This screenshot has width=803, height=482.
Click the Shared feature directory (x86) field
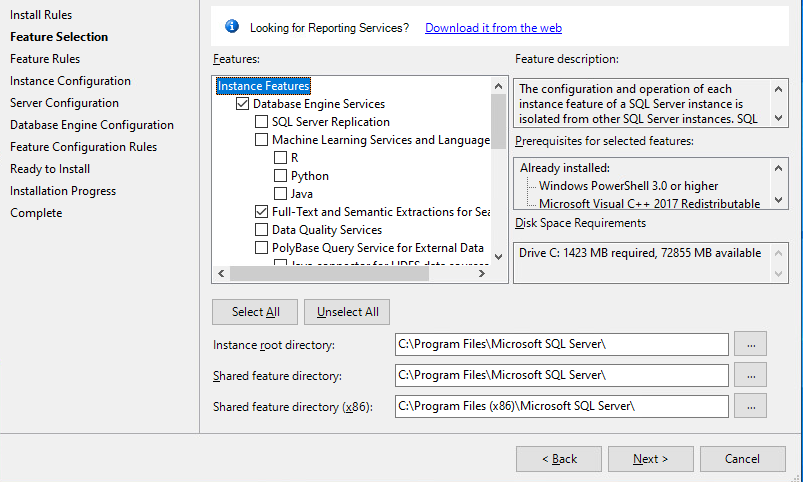(x=562, y=406)
